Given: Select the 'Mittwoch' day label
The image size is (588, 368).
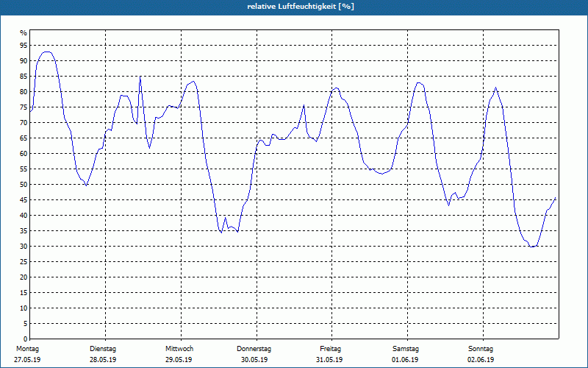Looking at the screenshot, I should coord(179,349).
